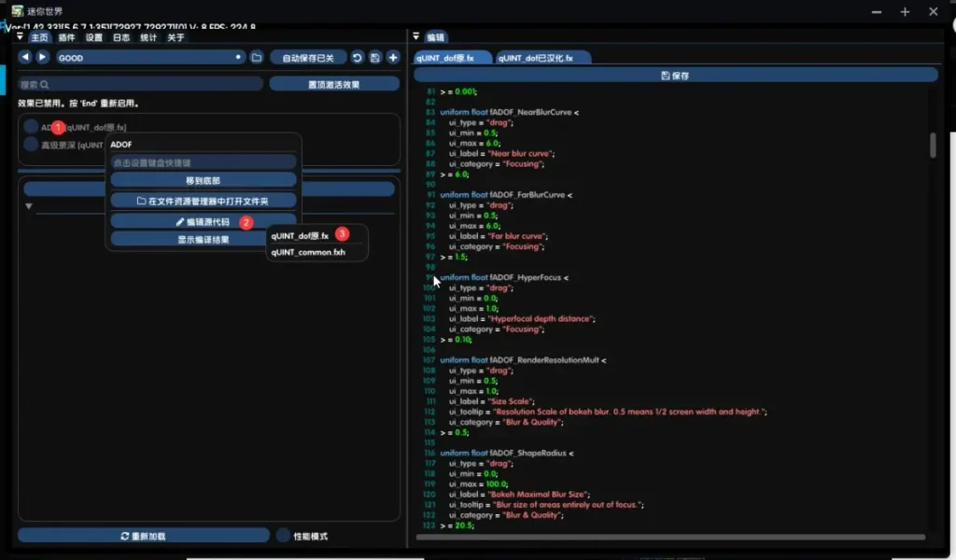The height and width of the screenshot is (560, 956).
Task: Go to the previous preset arrow
Action: pyautogui.click(x=25, y=58)
